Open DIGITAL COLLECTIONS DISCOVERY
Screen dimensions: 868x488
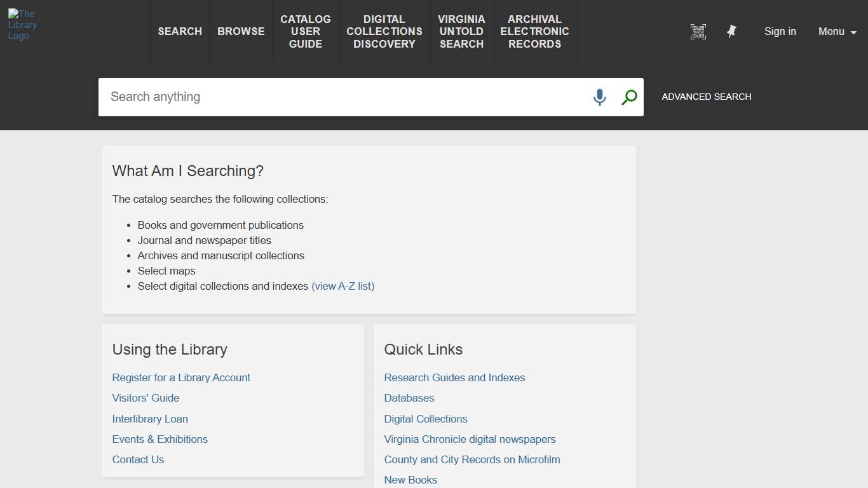384,31
